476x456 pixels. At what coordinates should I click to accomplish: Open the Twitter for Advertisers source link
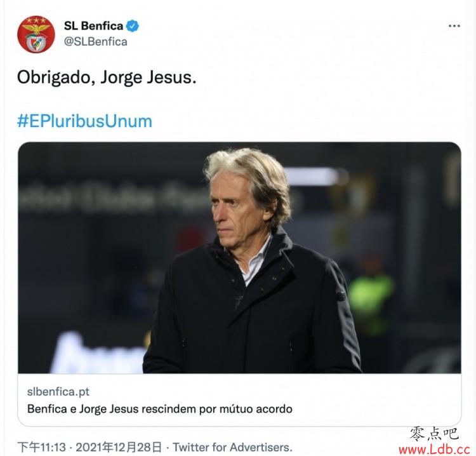click(232, 447)
